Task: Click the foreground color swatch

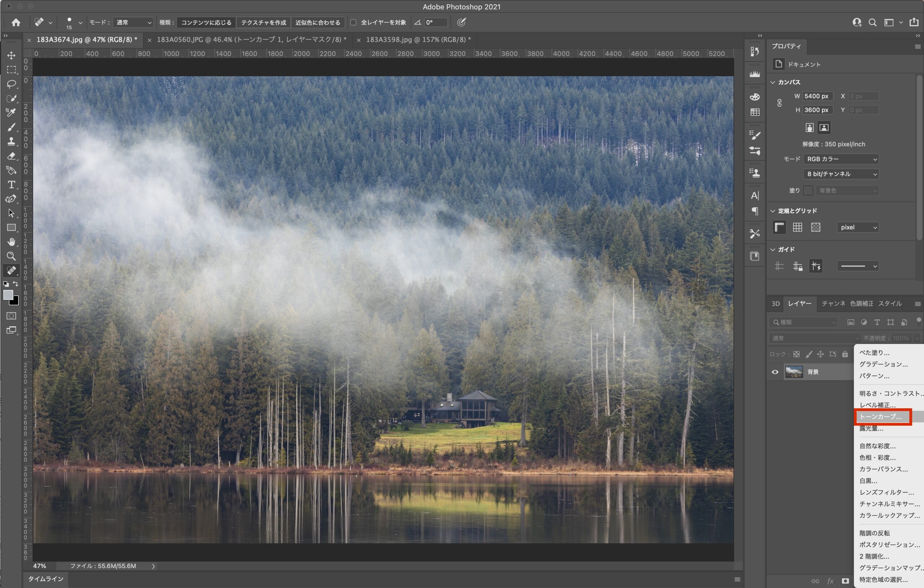Action: [8, 296]
